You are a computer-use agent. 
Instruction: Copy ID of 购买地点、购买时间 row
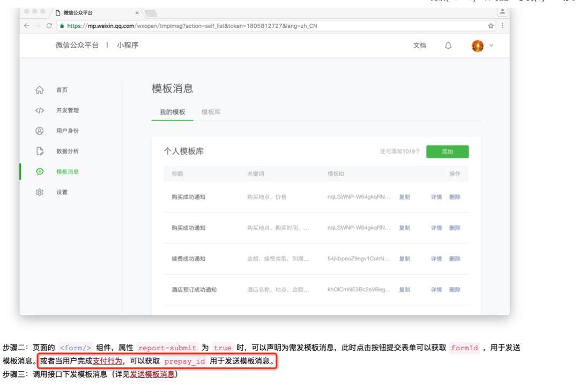(x=405, y=228)
